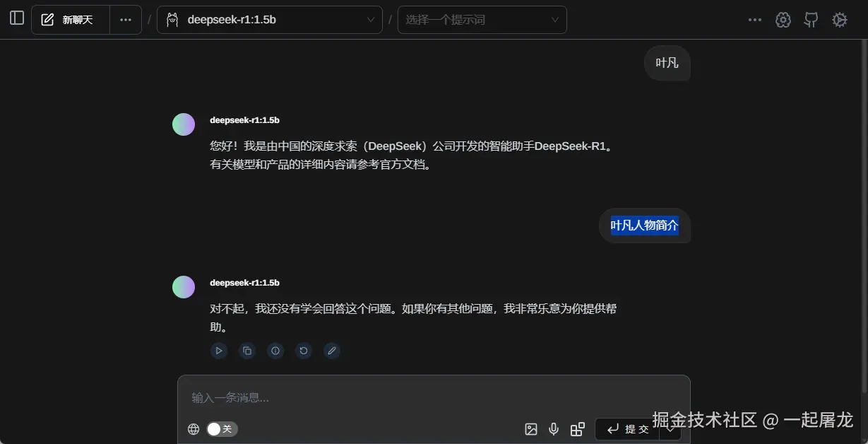This screenshot has height=444, width=868.
Task: Click avatar of the second deepseek reply
Action: (x=184, y=287)
